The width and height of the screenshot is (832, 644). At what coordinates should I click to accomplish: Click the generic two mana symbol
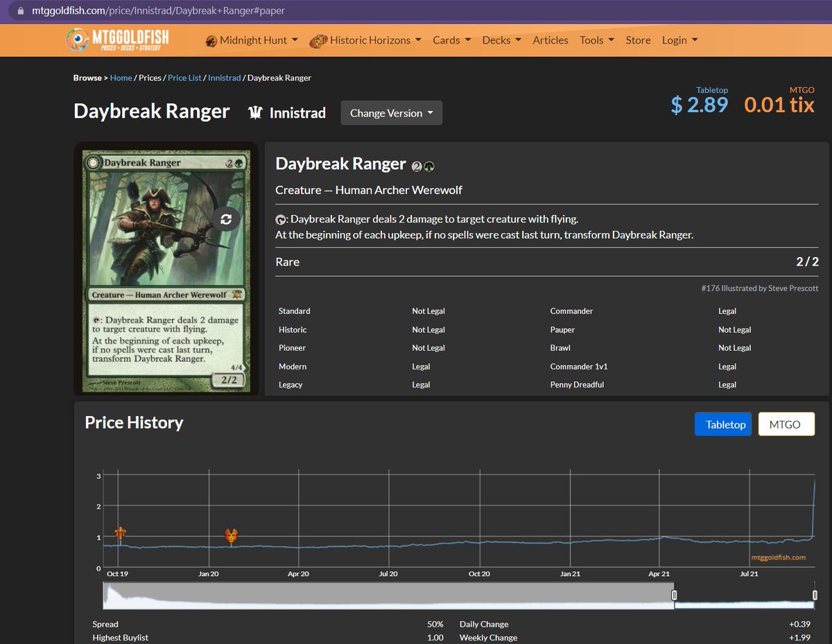click(416, 166)
